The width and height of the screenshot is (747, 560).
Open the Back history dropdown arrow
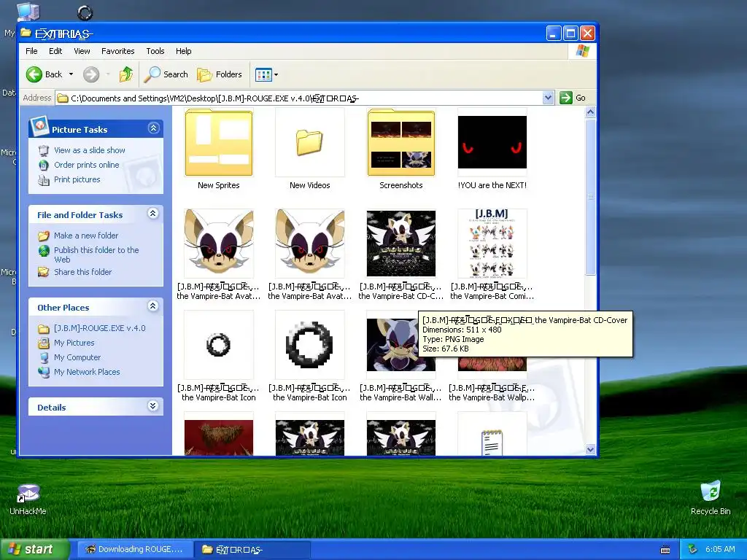point(71,74)
